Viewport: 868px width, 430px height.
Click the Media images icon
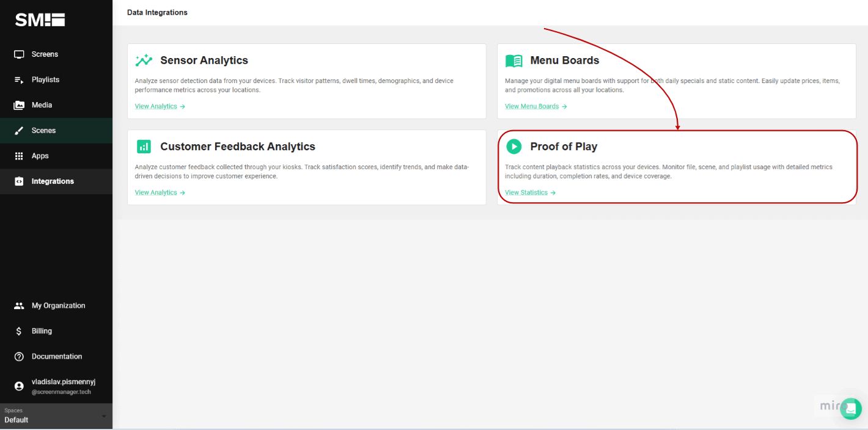coord(19,105)
